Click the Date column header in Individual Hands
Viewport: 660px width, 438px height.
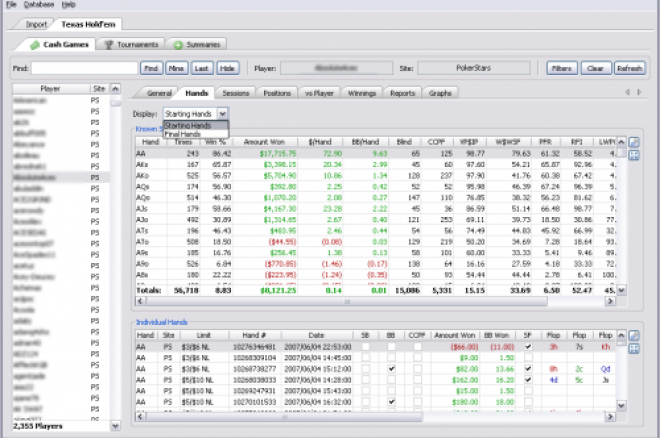click(317, 335)
